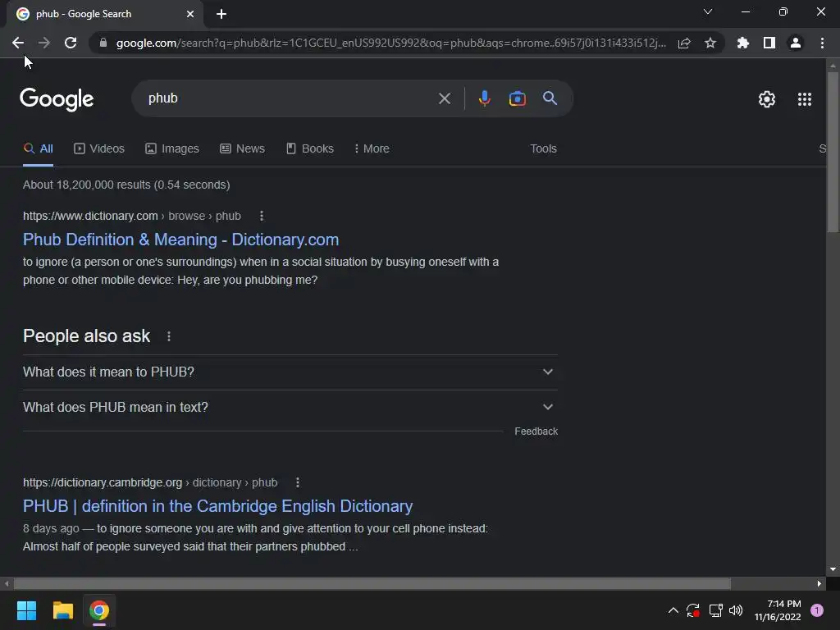Click the browser forward arrow
The height and width of the screenshot is (630, 840).
(44, 43)
